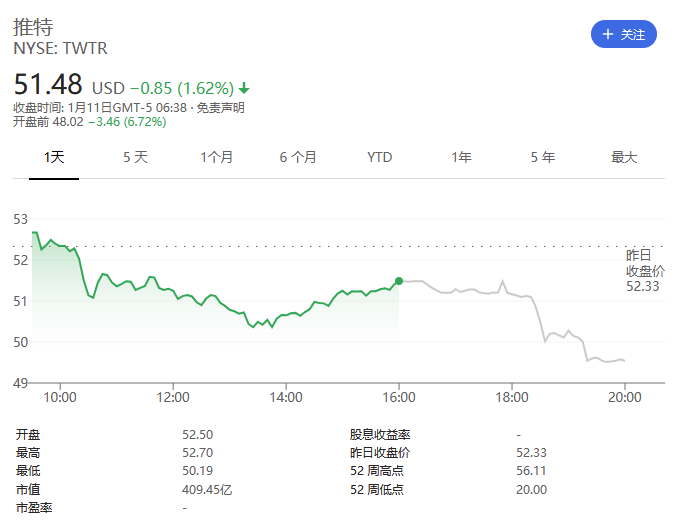
Task: Click the 昨日收盘价 52.33 chart label
Action: point(644,270)
